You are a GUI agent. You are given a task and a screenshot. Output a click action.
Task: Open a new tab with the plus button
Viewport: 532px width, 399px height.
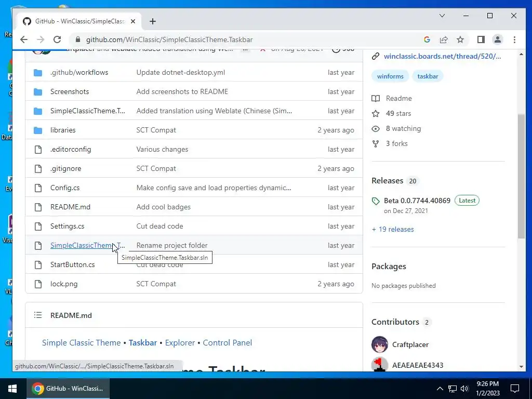coord(153,21)
